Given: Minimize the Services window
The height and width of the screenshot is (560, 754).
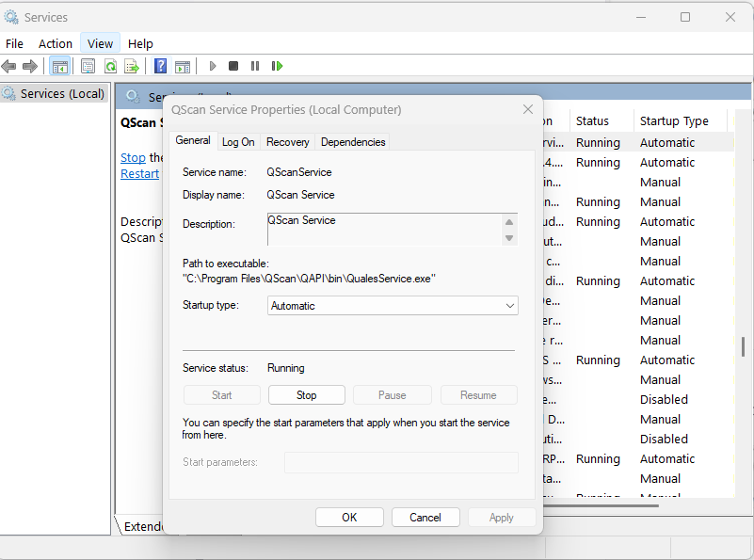Looking at the screenshot, I should 640,17.
